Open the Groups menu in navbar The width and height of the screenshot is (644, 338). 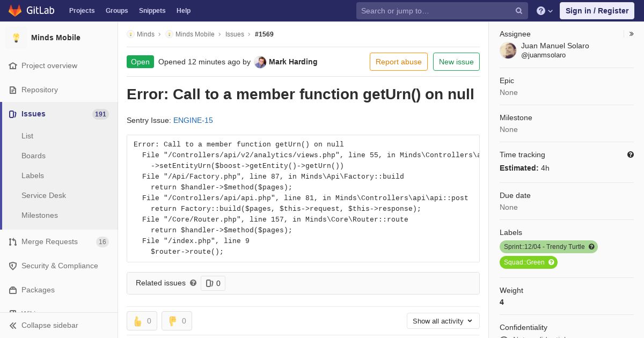pos(116,11)
